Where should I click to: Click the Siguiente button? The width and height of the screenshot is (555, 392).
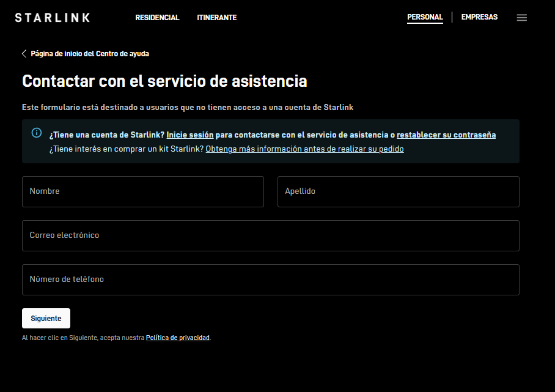(46, 318)
